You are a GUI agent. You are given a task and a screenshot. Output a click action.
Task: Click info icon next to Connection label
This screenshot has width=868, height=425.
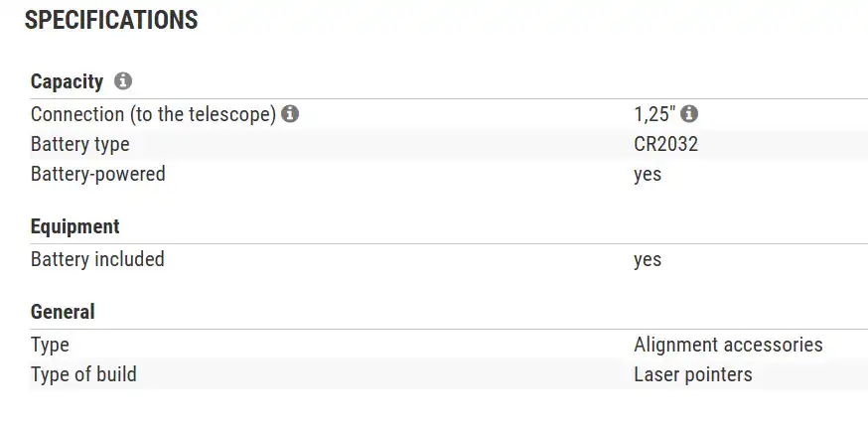pyautogui.click(x=290, y=114)
